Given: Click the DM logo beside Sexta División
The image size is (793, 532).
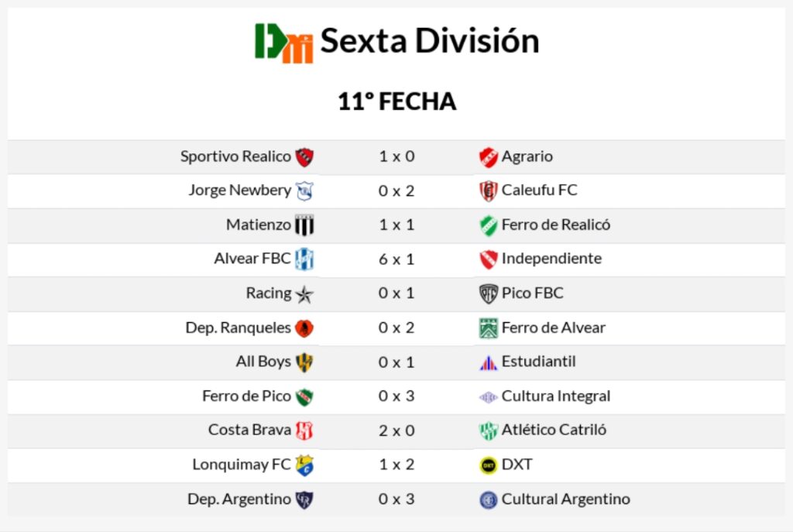Looking at the screenshot, I should tap(284, 42).
